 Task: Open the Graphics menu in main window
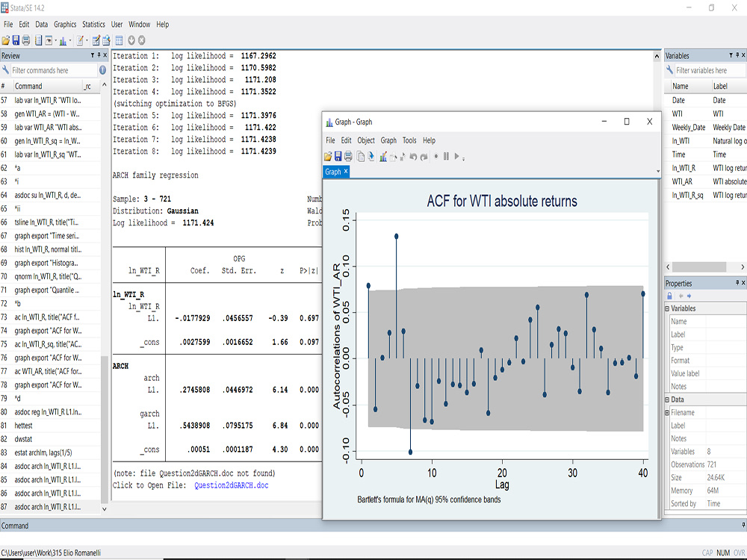tap(65, 25)
